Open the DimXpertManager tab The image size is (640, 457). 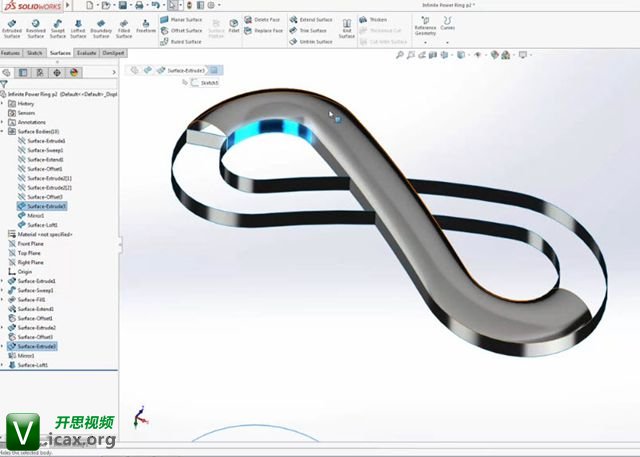pyautogui.click(x=57, y=73)
